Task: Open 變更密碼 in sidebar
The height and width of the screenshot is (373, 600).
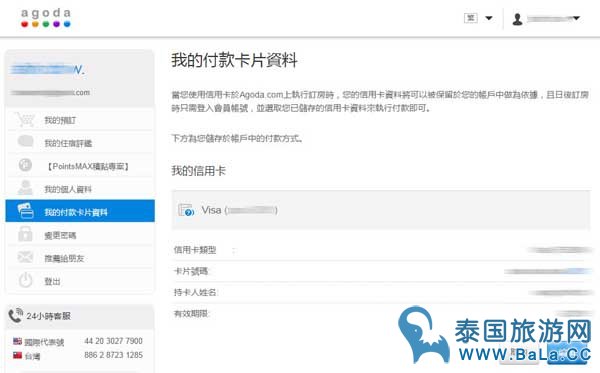Action: [80, 235]
